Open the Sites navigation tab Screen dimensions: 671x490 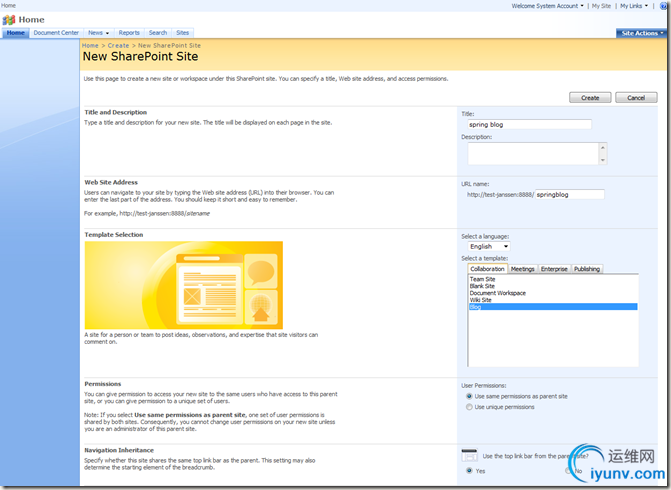tap(182, 33)
